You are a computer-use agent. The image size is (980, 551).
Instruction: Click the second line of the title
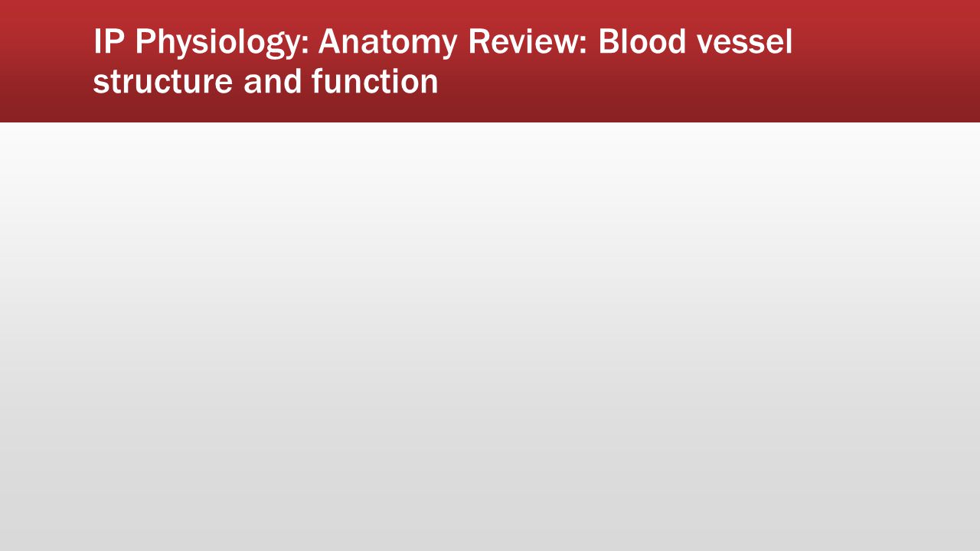tap(266, 81)
